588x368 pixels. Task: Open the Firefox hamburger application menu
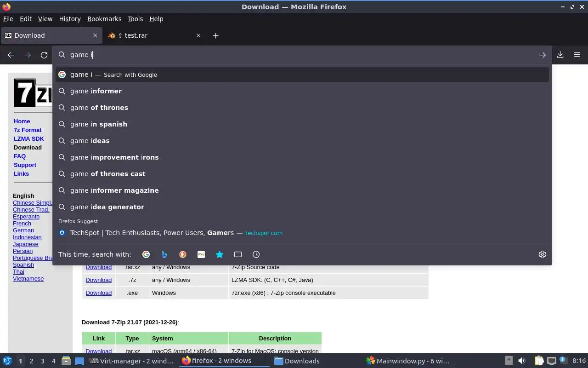[577, 55]
